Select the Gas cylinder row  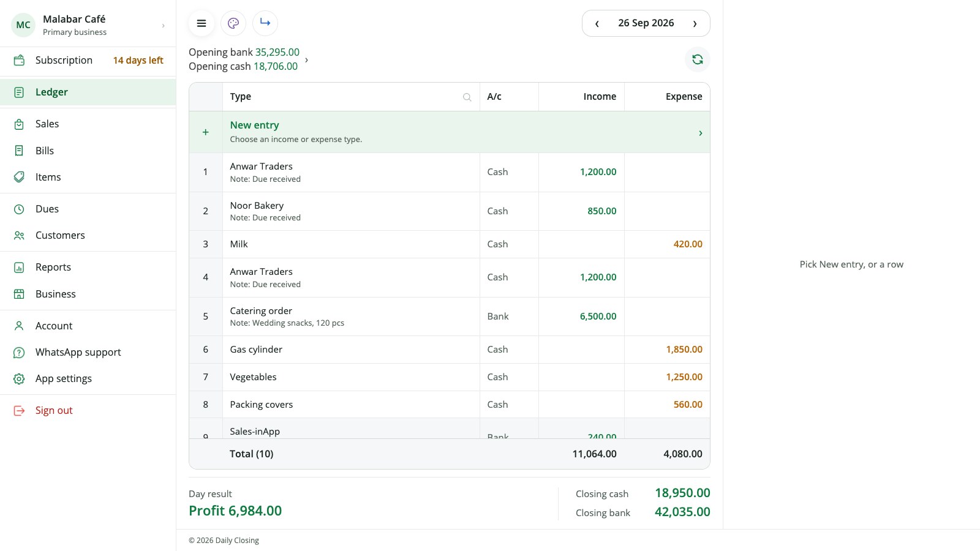450,350
